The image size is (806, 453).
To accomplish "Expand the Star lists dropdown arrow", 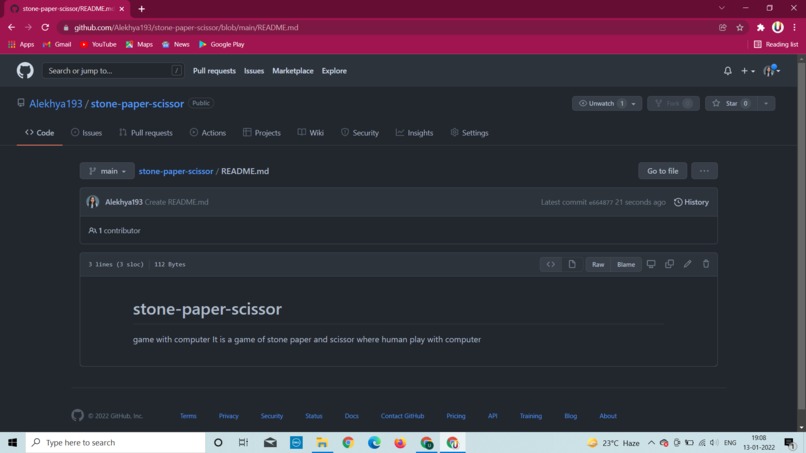I will [x=766, y=103].
